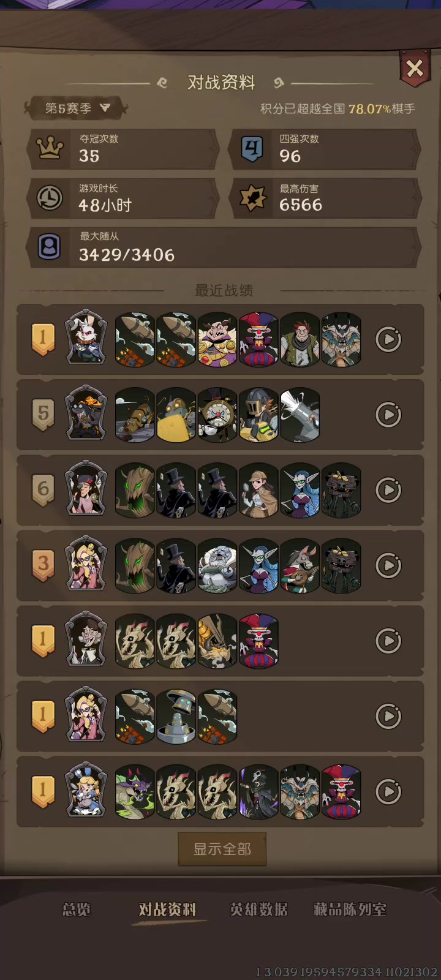Play replay of first match record
Image resolution: width=441 pixels, height=980 pixels.
point(388,339)
